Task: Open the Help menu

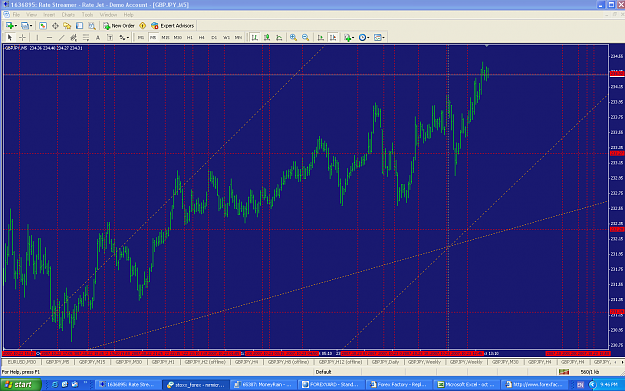Action: (128, 15)
